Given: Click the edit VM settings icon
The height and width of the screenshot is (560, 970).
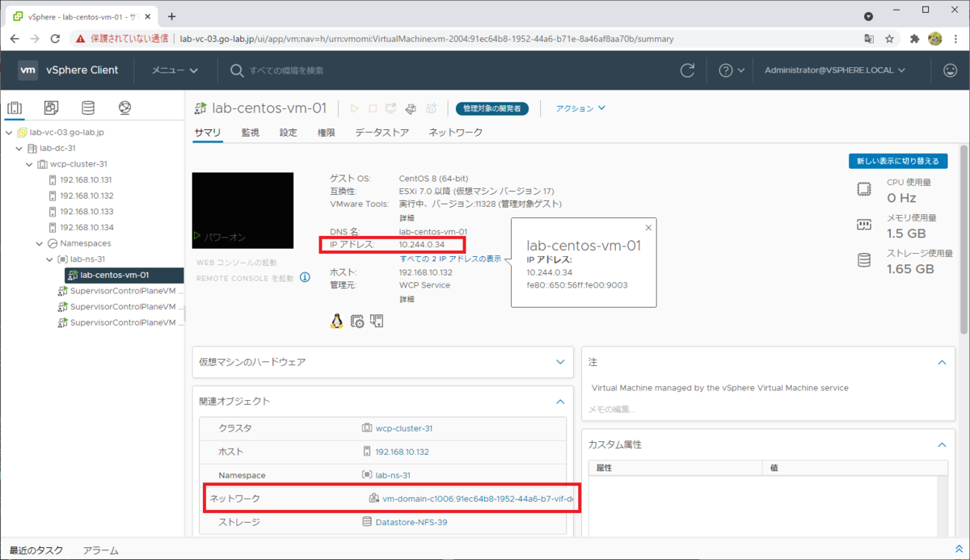Looking at the screenshot, I should pyautogui.click(x=411, y=108).
